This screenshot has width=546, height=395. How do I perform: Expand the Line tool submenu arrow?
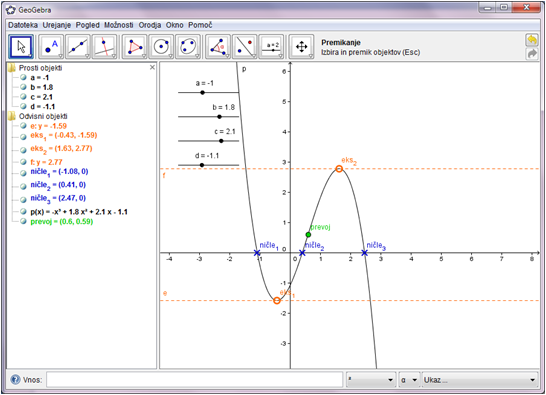(87, 56)
